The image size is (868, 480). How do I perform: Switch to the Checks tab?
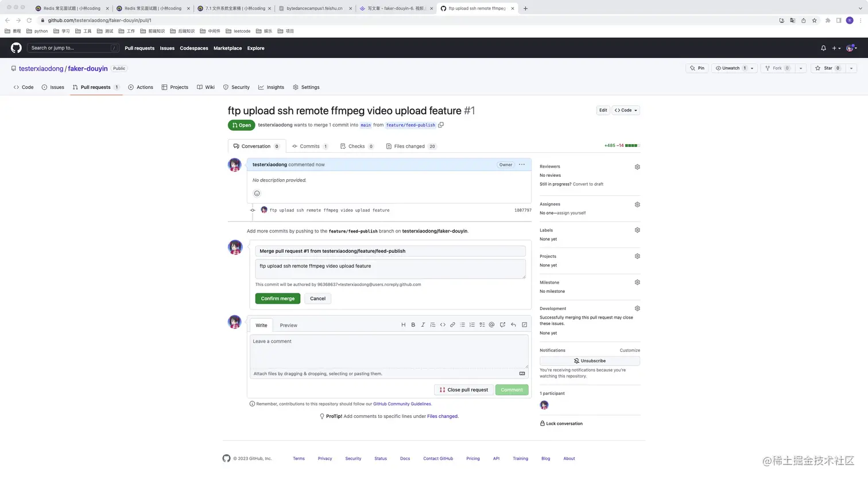[357, 146]
